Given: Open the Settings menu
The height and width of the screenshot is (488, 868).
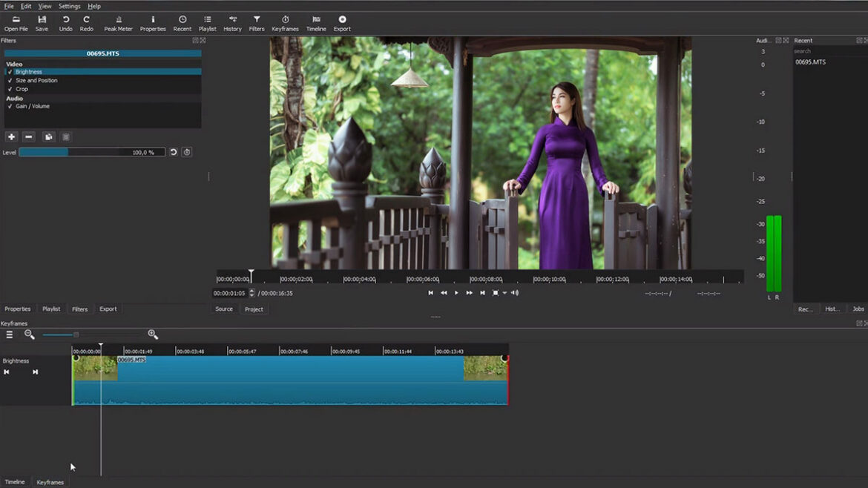Looking at the screenshot, I should 70,6.
